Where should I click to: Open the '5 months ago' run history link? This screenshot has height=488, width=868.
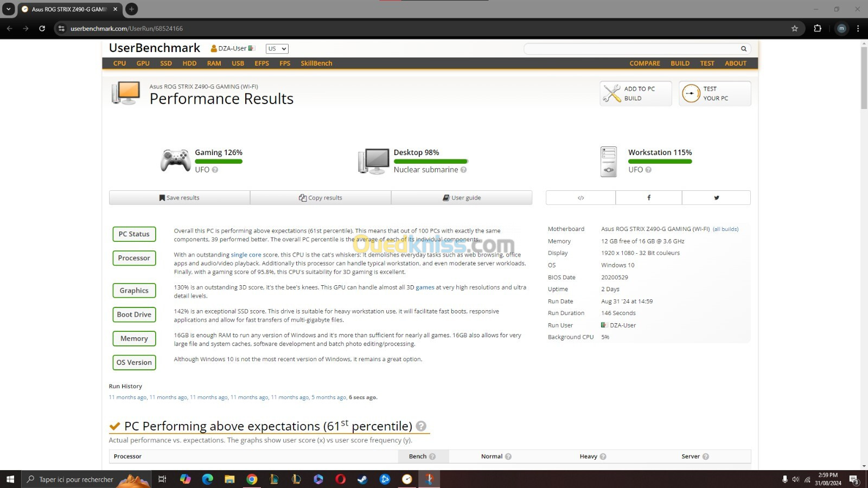329,397
